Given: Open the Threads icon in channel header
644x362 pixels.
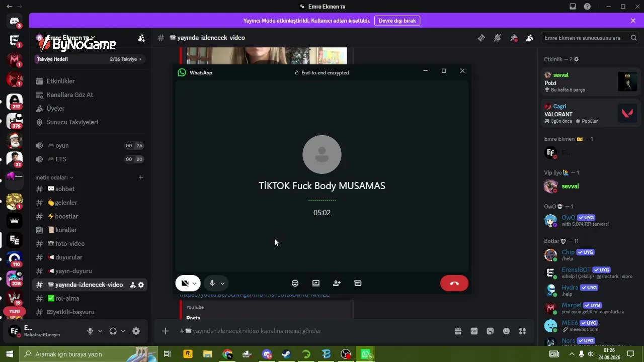Looking at the screenshot, I should (481, 38).
